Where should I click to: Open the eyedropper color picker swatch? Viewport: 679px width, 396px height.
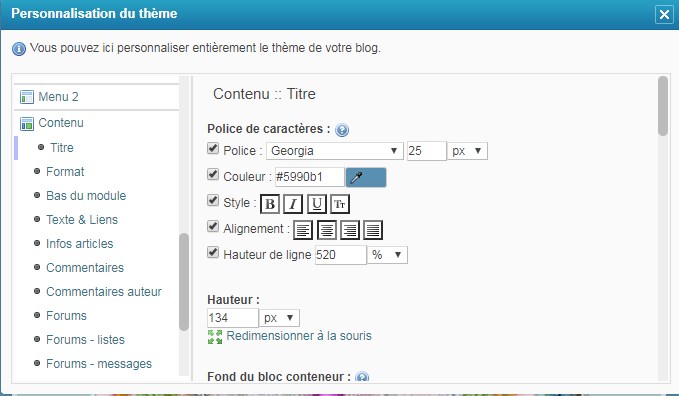(366, 177)
